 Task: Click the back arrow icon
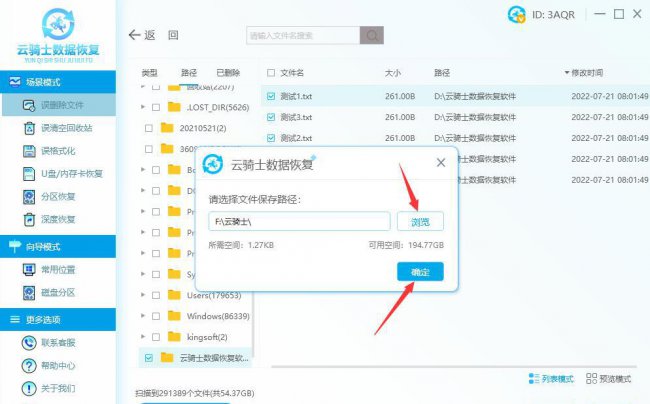click(134, 35)
